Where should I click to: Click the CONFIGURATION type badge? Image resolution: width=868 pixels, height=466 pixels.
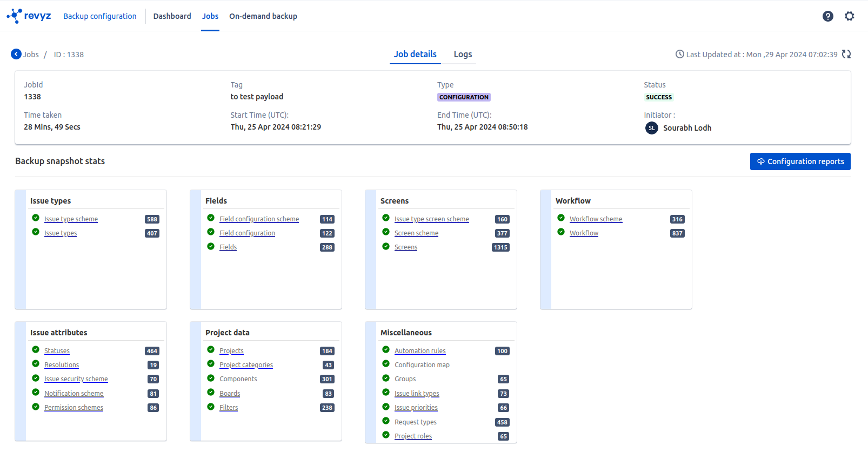click(x=464, y=97)
